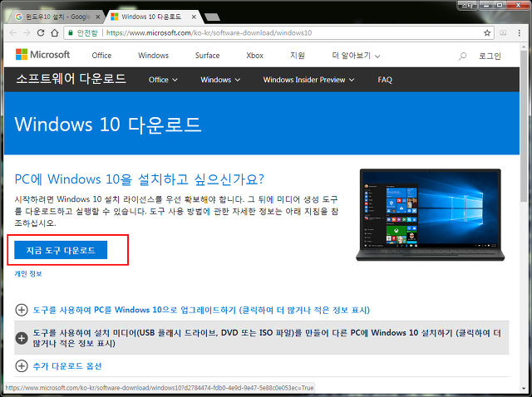Click the 로그인 sign-in link
Image resolution: width=532 pixels, height=397 pixels.
490,56
